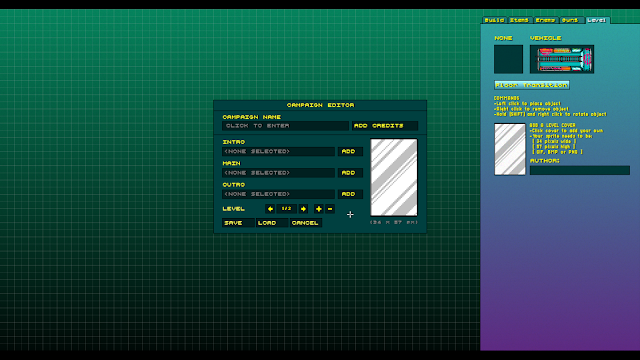Select the NONE object slot
Image resolution: width=640 pixels, height=360 pixels.
(508, 59)
